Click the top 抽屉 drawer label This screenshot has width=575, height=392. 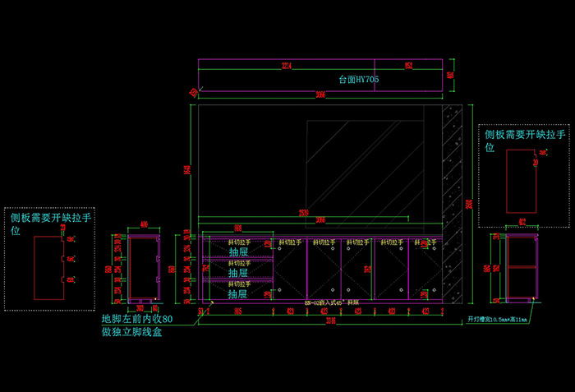[238, 252]
